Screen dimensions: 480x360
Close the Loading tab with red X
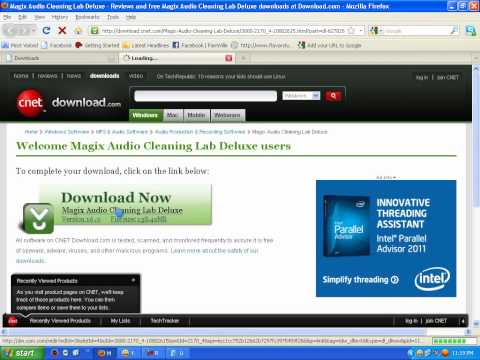click(229, 58)
